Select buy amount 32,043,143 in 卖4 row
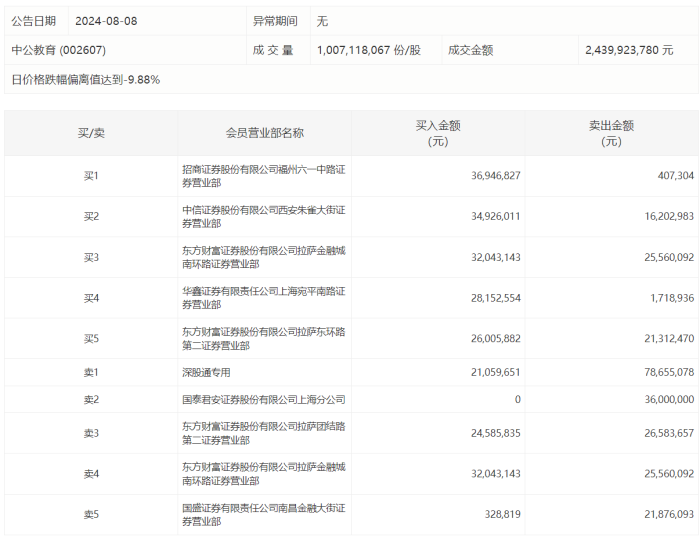 (496, 474)
